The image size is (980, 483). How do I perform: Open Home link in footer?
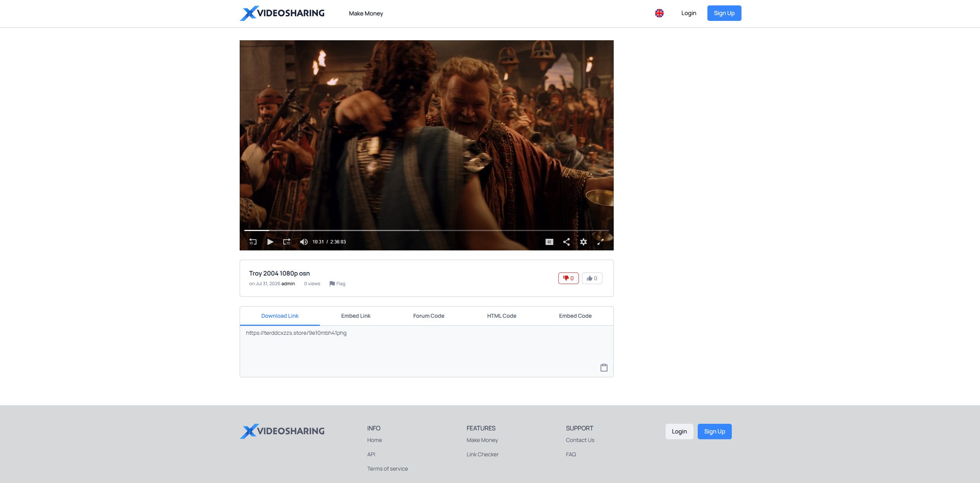(x=374, y=440)
